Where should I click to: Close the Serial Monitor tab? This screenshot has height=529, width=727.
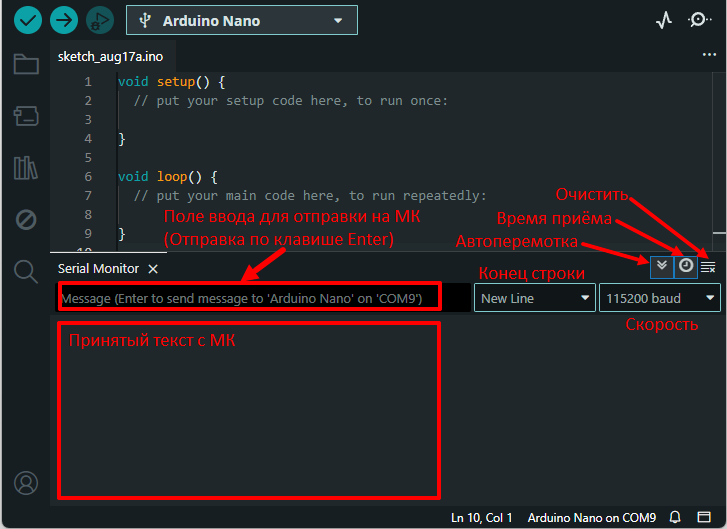pyautogui.click(x=153, y=269)
